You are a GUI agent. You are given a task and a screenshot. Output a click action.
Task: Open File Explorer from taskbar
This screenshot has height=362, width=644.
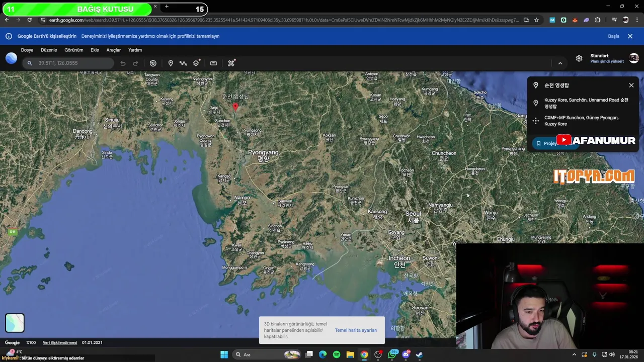click(350, 354)
